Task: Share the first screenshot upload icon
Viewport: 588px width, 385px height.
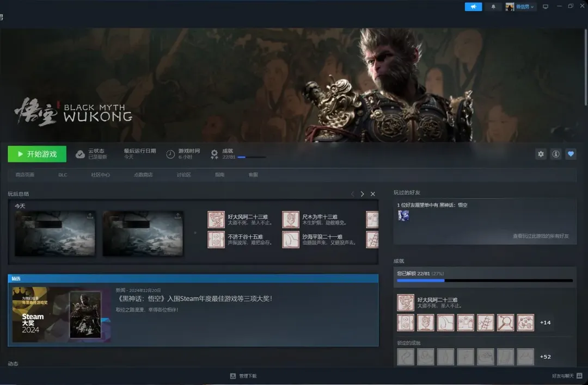Action: click(90, 216)
